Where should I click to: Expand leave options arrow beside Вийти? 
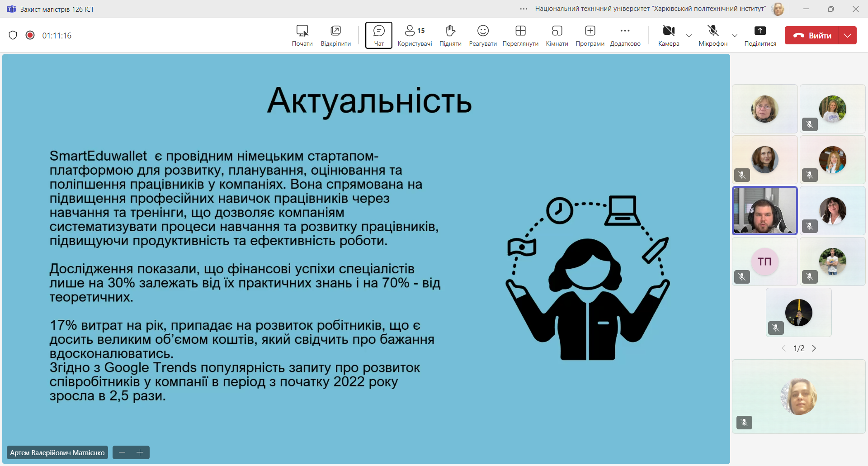(x=848, y=35)
